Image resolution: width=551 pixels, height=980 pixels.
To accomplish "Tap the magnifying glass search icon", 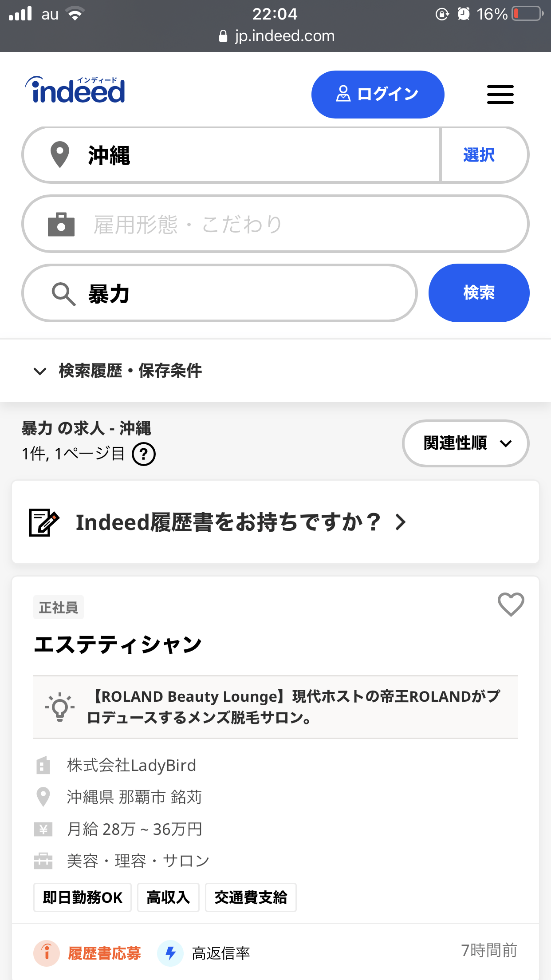I will [x=64, y=294].
